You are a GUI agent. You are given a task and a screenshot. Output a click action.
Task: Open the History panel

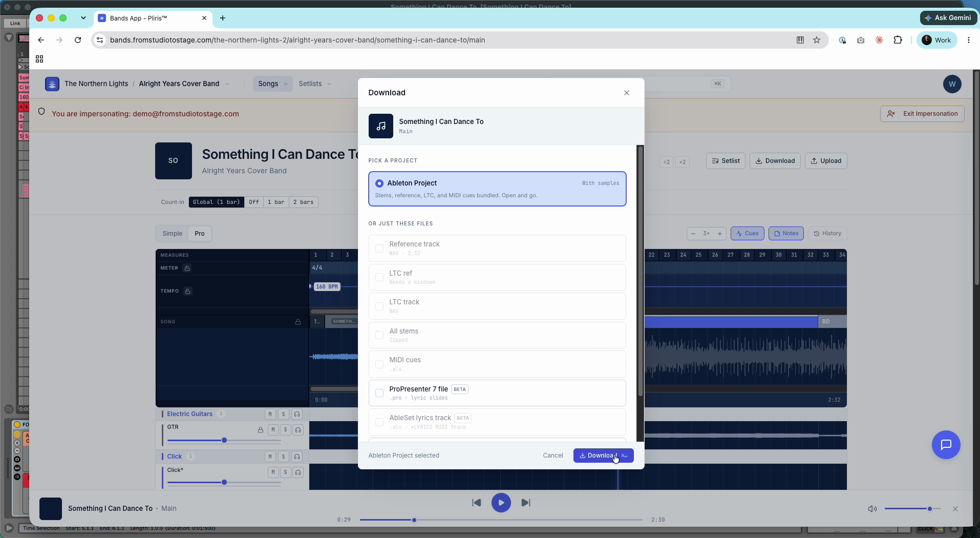coord(828,234)
